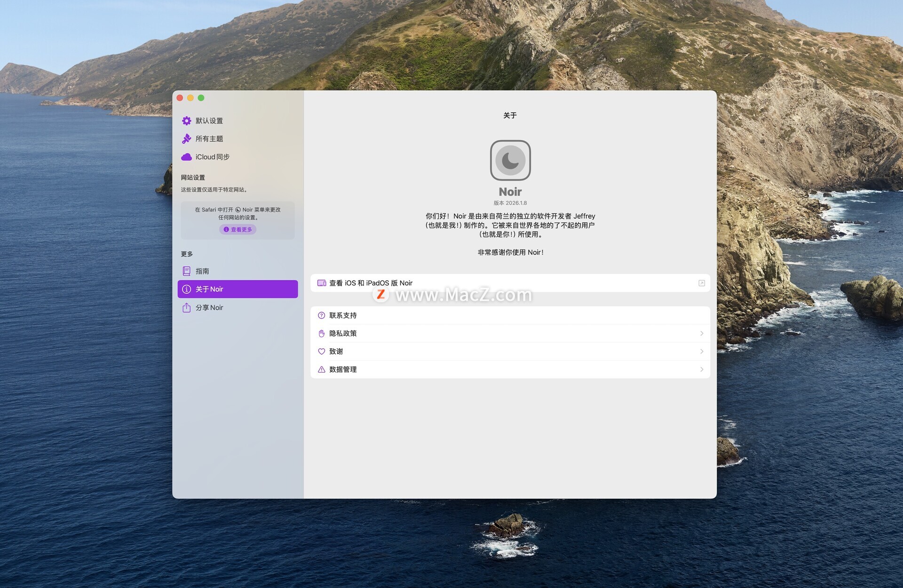Open the 默认设置 sidebar section

[238, 121]
